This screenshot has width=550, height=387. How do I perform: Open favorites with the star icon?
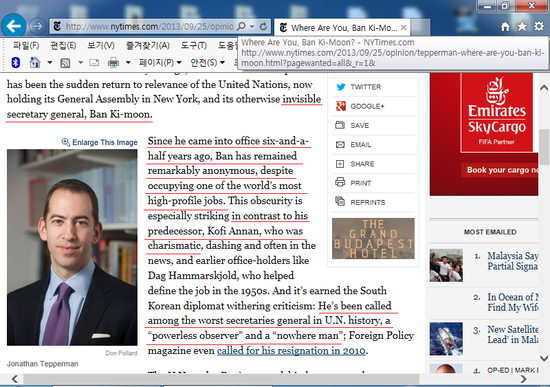point(522,27)
